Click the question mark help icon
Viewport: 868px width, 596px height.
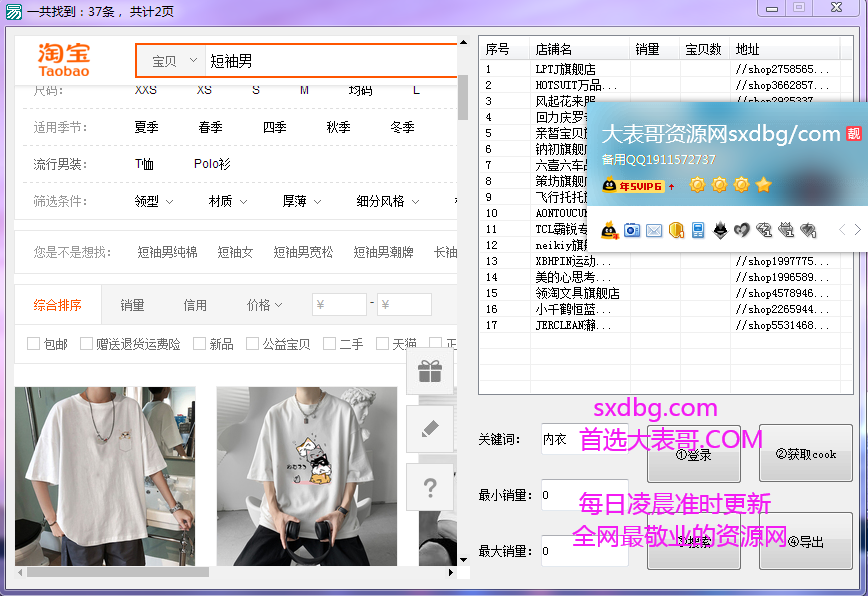point(430,487)
